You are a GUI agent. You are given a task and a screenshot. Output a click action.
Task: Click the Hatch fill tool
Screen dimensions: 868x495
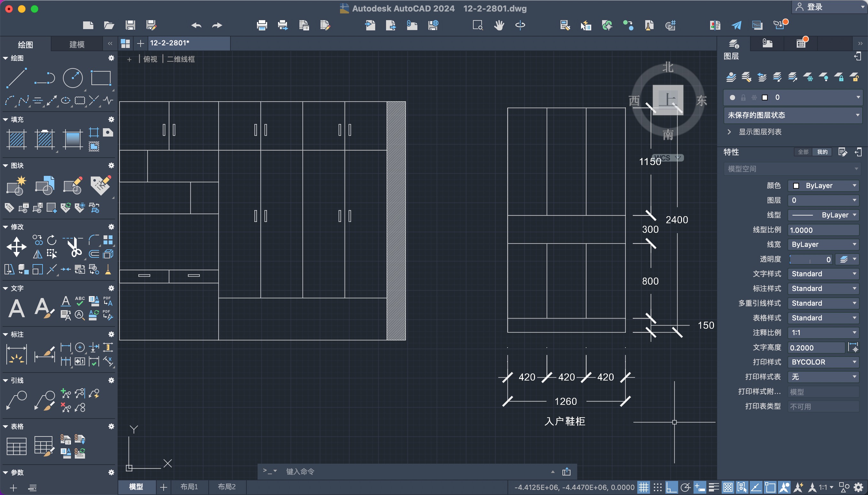(16, 139)
